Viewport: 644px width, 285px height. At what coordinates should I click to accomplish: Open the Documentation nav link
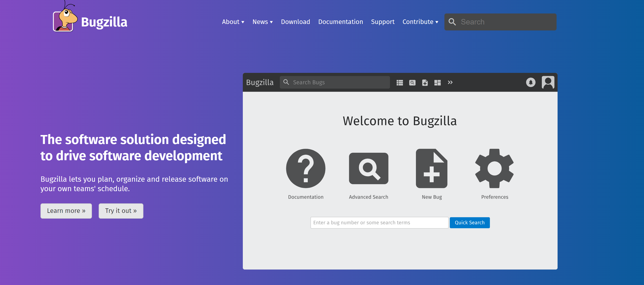pos(340,22)
